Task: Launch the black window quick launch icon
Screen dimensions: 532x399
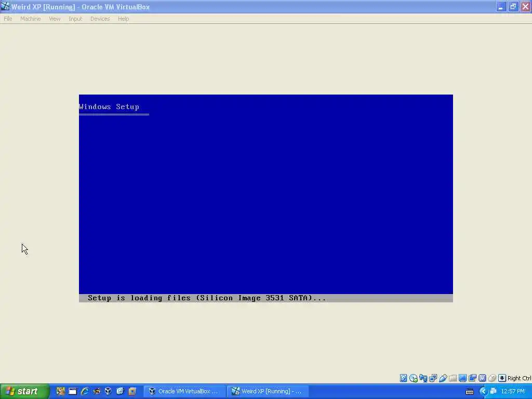Action: coord(73,391)
